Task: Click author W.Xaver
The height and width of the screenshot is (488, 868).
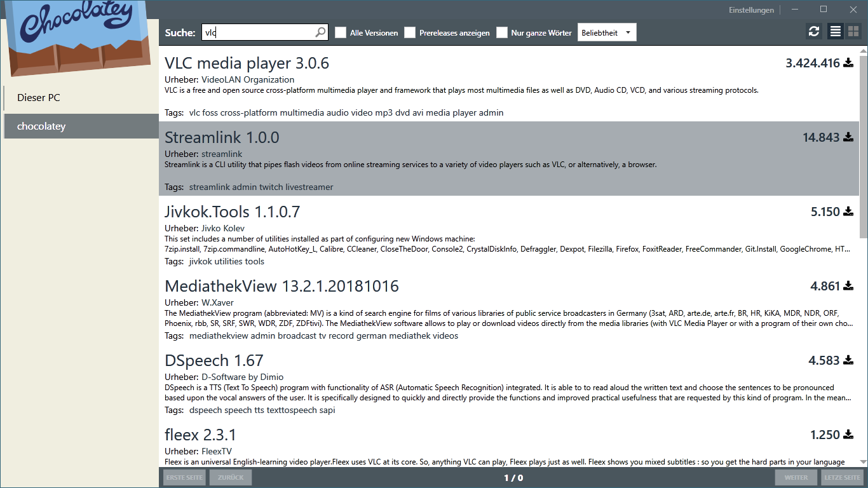Action: pyautogui.click(x=217, y=302)
